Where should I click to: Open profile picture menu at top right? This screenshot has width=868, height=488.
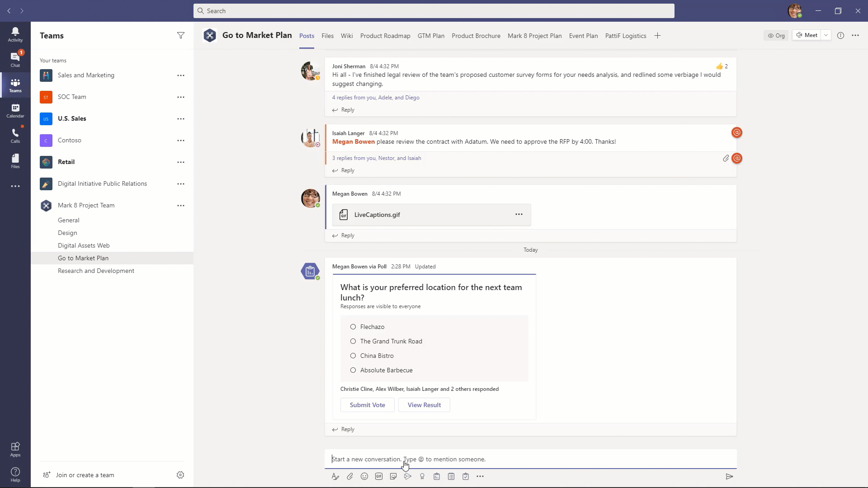795,11
